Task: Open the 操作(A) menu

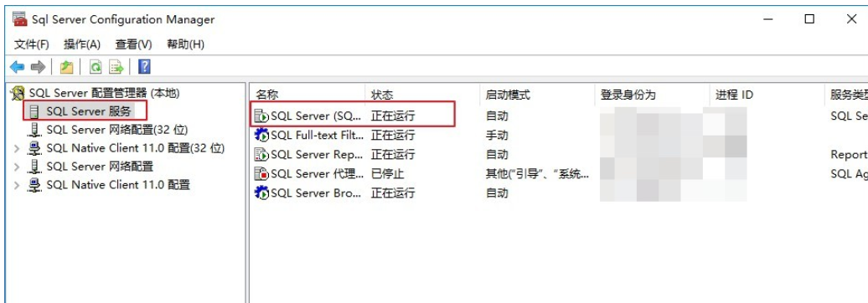Action: coord(82,45)
